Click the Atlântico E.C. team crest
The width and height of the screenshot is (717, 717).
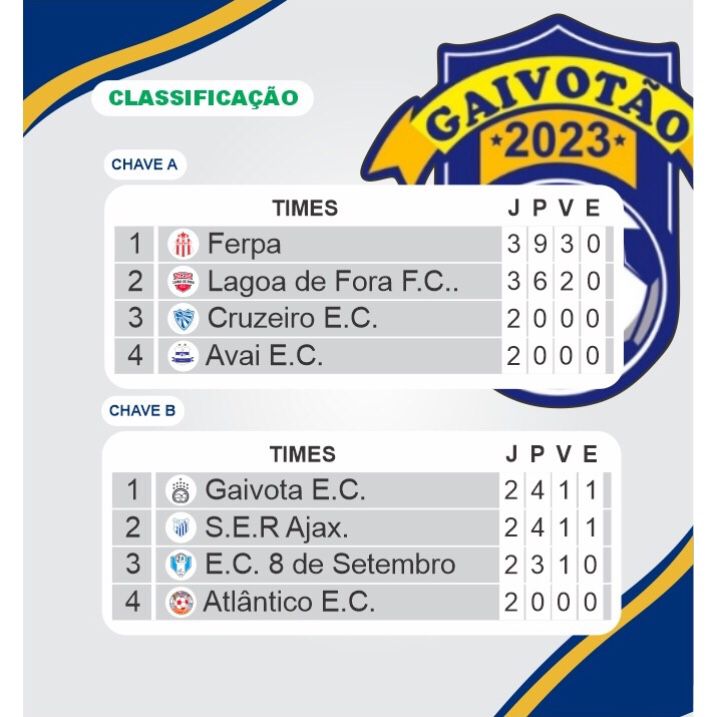(181, 602)
